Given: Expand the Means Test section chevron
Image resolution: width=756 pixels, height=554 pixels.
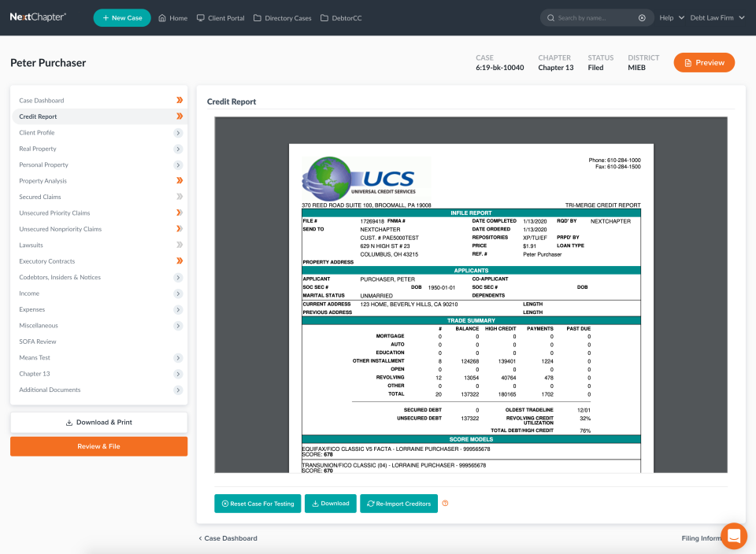Looking at the screenshot, I should click(x=180, y=357).
